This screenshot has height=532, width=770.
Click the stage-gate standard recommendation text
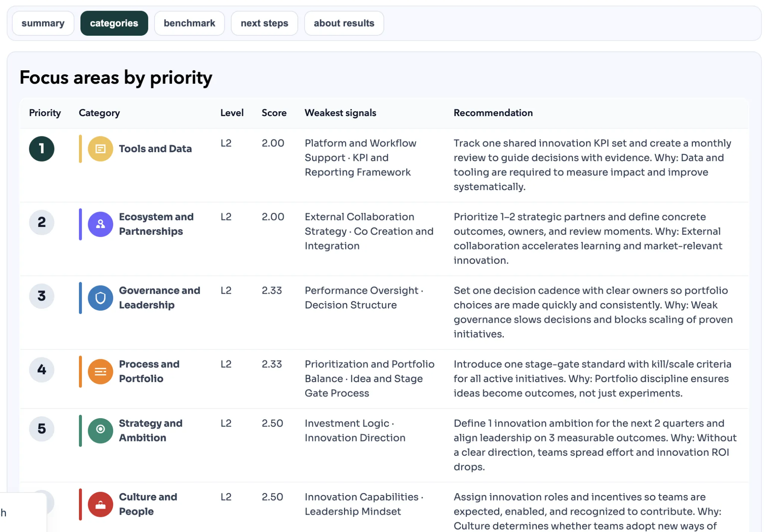click(x=593, y=378)
